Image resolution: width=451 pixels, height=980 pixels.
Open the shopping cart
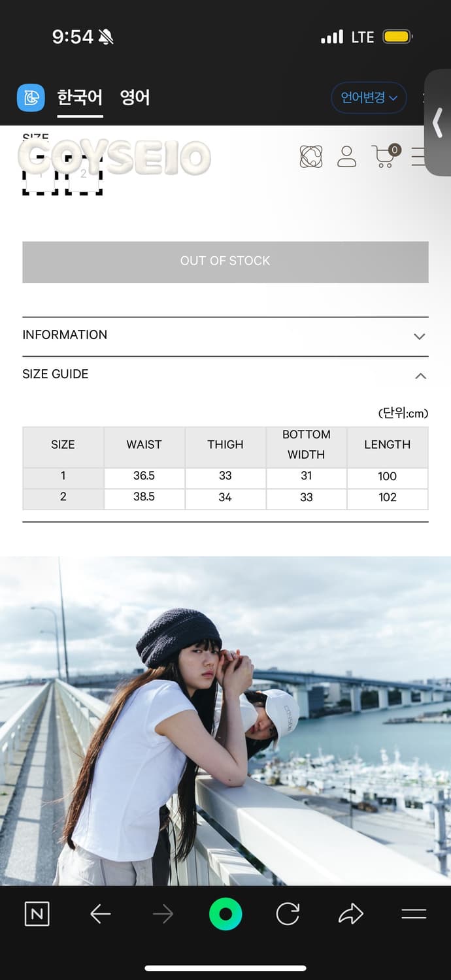[385, 156]
